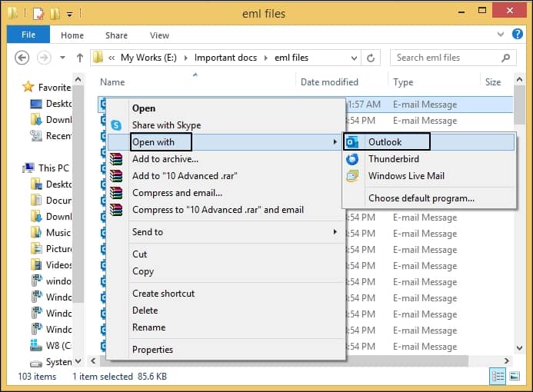The width and height of the screenshot is (533, 392).
Task: Select the W8 (C:) drive
Action: pos(51,346)
